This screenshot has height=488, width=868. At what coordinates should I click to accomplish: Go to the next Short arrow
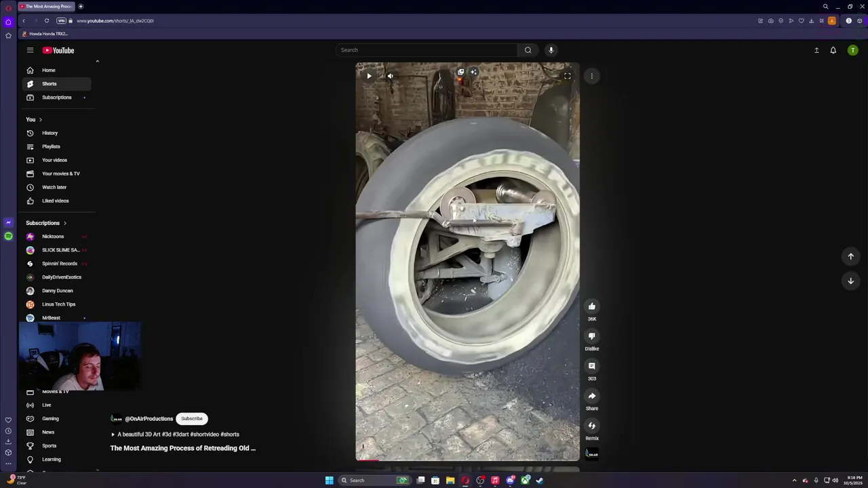click(850, 281)
